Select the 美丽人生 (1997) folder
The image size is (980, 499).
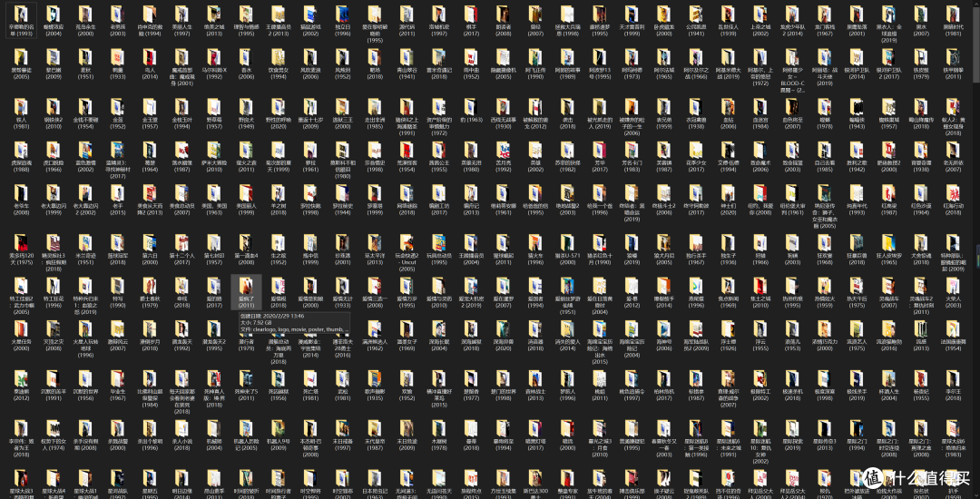(181, 21)
